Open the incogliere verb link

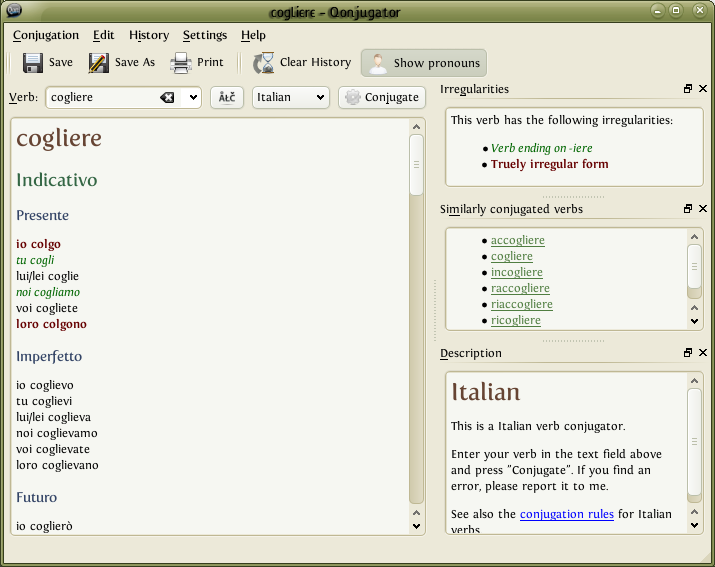coord(517,272)
